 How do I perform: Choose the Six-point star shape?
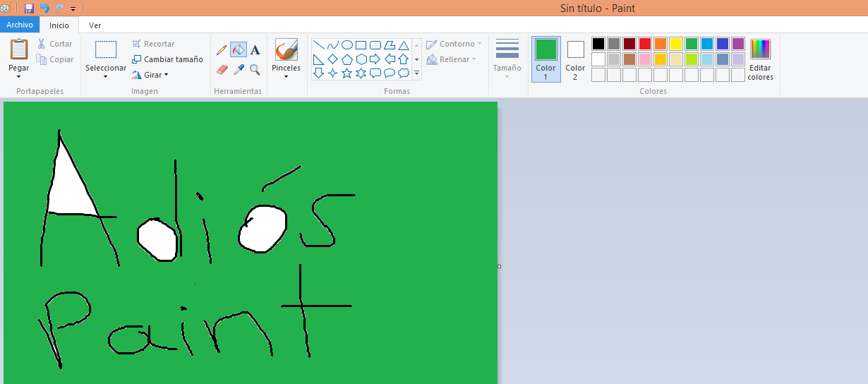pyautogui.click(x=361, y=73)
